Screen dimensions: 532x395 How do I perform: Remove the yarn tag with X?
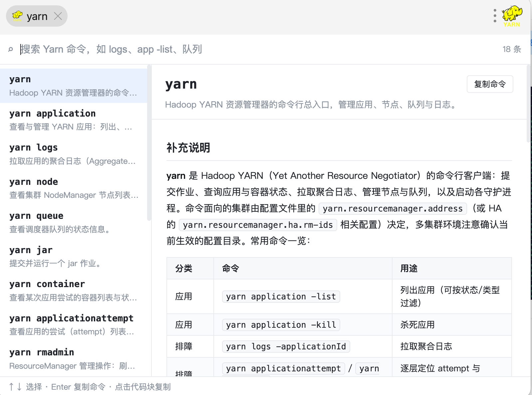[x=58, y=16]
